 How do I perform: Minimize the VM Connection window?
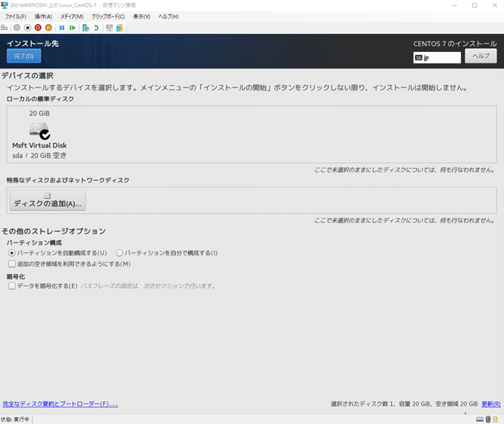(455, 5)
